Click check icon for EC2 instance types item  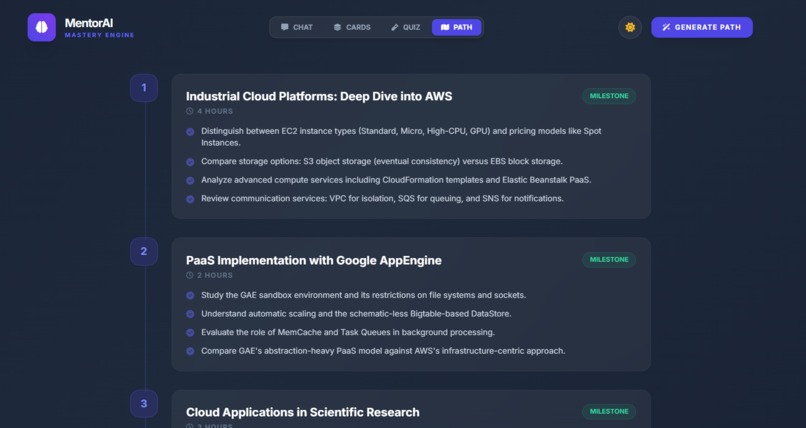(x=190, y=132)
